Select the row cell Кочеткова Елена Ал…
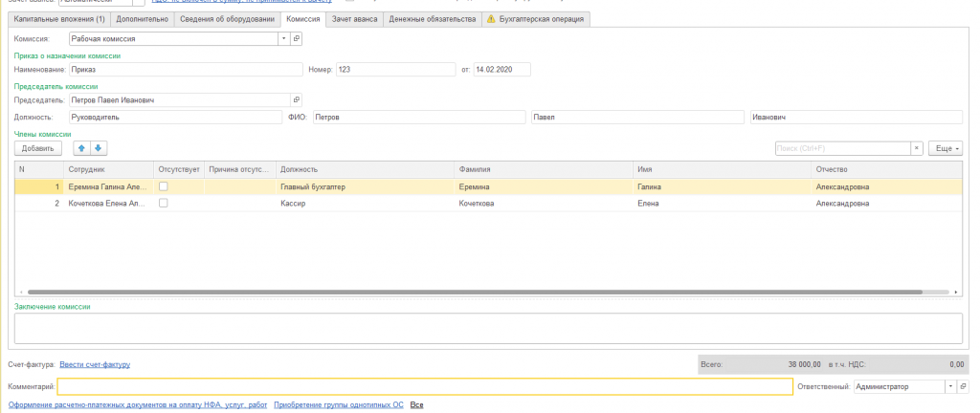 tap(108, 203)
